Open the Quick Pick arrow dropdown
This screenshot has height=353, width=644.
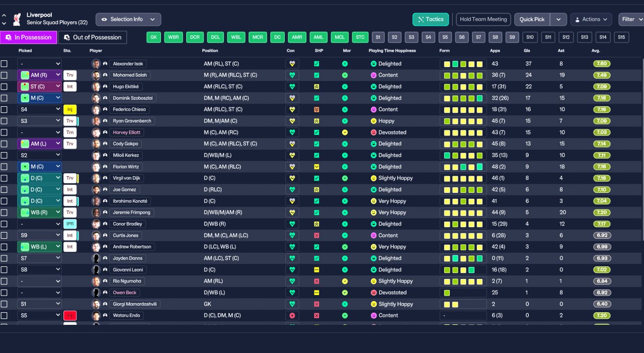[558, 19]
